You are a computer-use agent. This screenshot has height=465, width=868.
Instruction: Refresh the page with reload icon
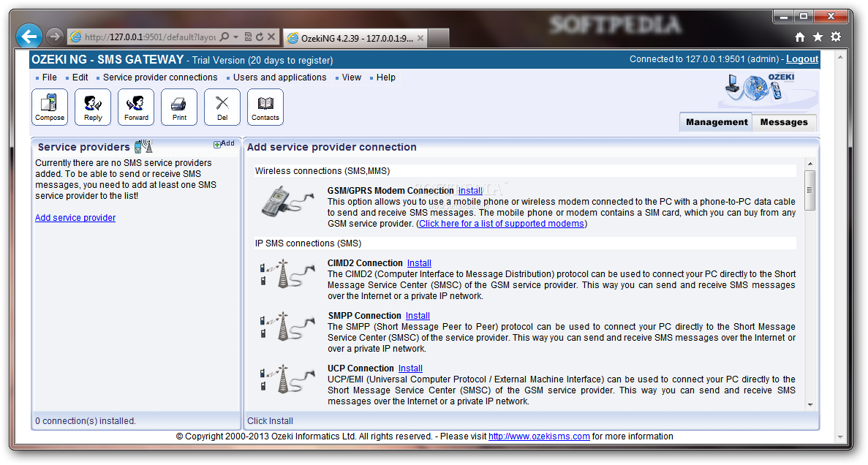(260, 37)
